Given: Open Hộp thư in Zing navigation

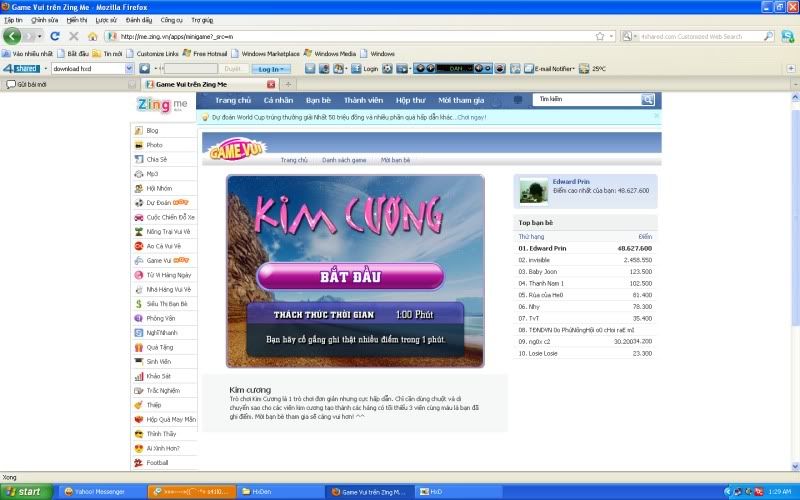Looking at the screenshot, I should tap(410, 100).
